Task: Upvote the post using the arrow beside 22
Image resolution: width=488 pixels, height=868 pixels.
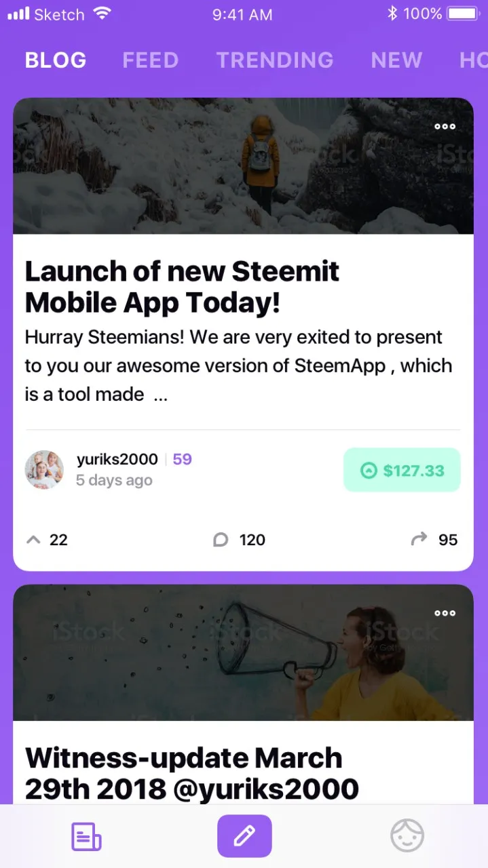Action: pyautogui.click(x=33, y=540)
